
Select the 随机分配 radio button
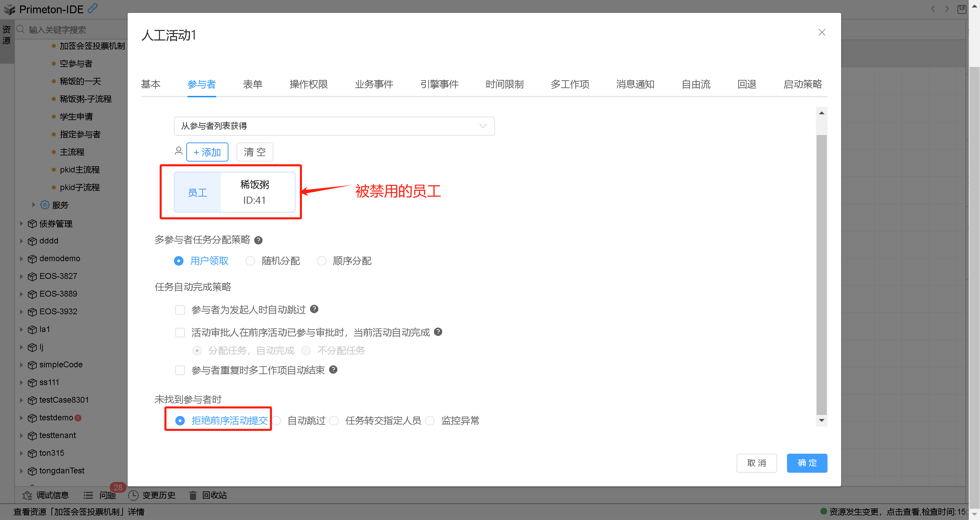click(250, 261)
